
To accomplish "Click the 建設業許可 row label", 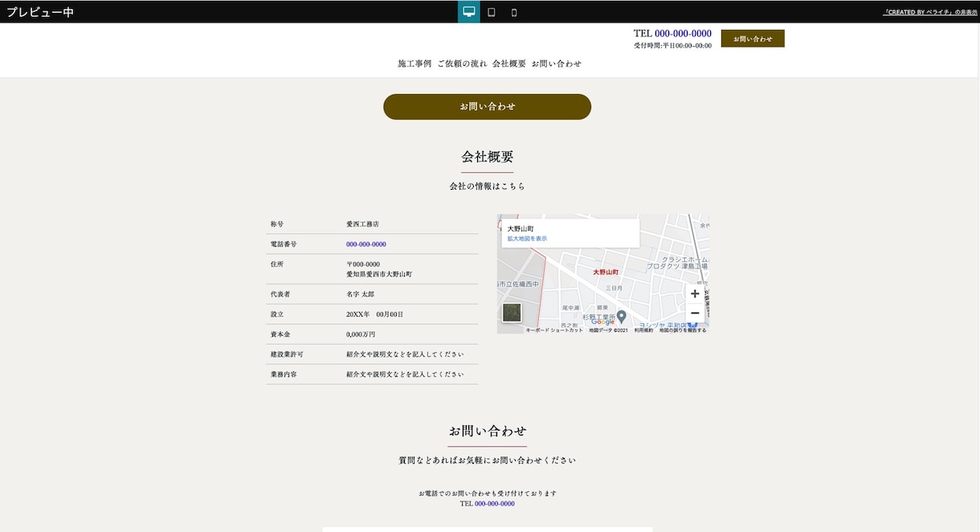I will pos(287,354).
